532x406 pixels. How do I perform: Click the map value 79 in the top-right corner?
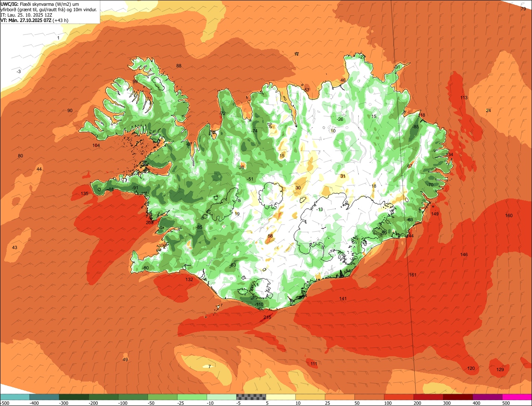[x=523, y=9]
